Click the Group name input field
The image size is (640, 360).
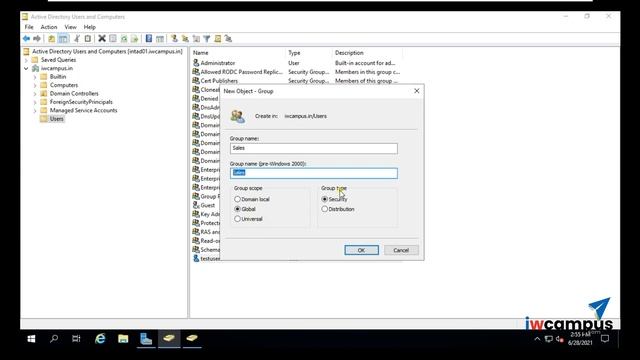(x=313, y=148)
